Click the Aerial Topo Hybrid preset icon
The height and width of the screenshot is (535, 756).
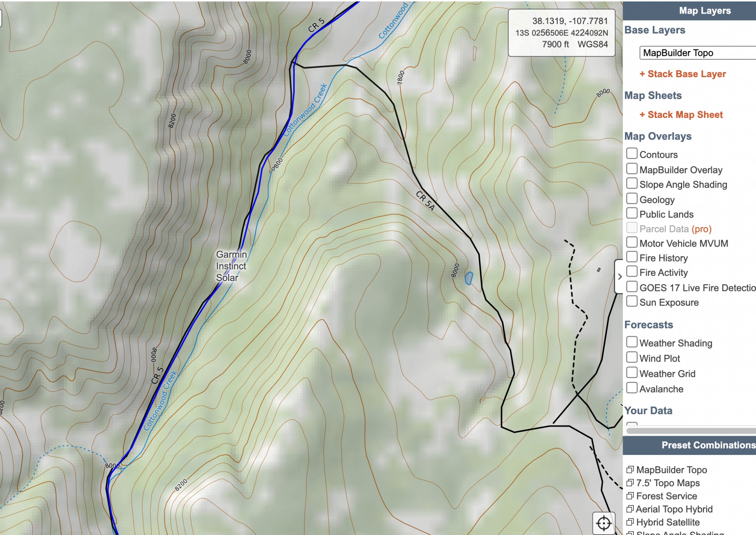(x=630, y=509)
